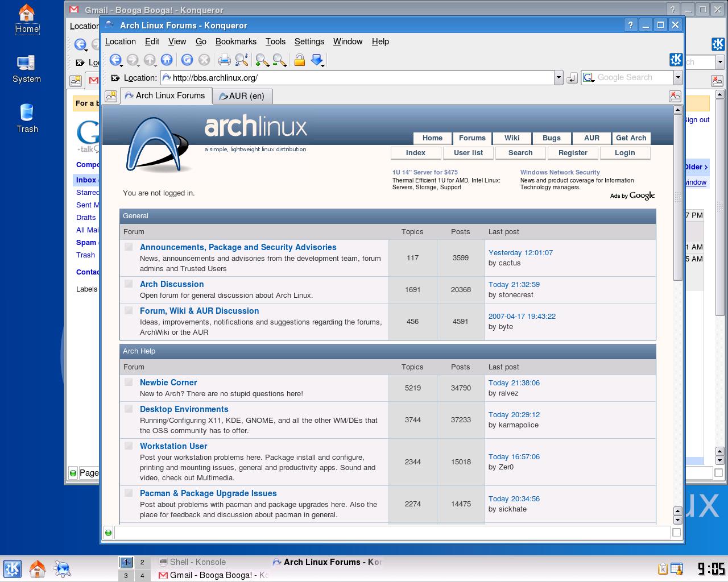Open the Bugs link in the Arch site navigation
Viewport: 728px width, 582px height.
pos(552,138)
